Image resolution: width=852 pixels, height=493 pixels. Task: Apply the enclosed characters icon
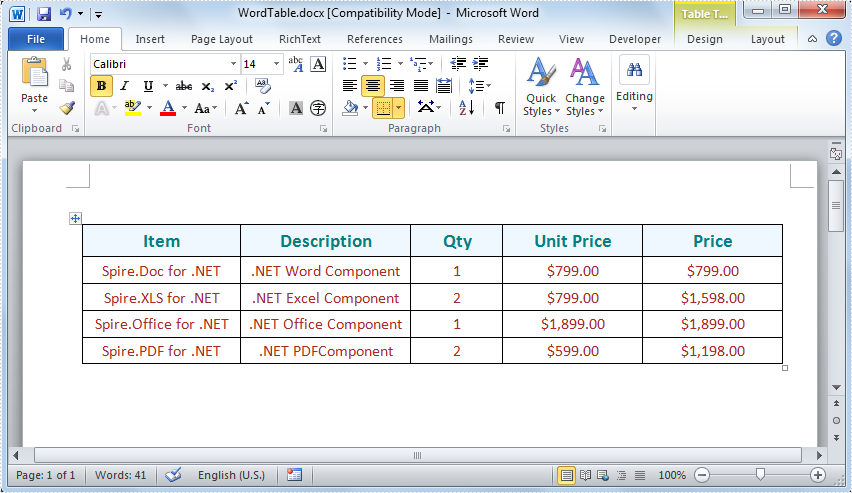(x=318, y=108)
